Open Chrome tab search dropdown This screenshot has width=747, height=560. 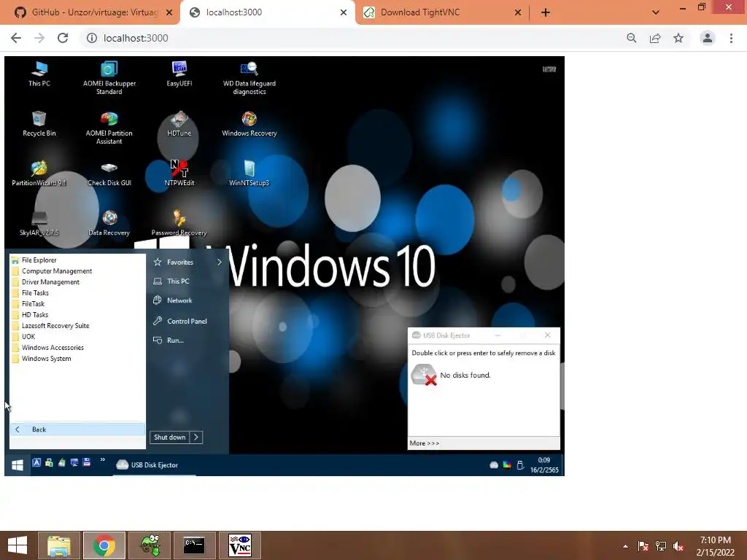pyautogui.click(x=656, y=12)
